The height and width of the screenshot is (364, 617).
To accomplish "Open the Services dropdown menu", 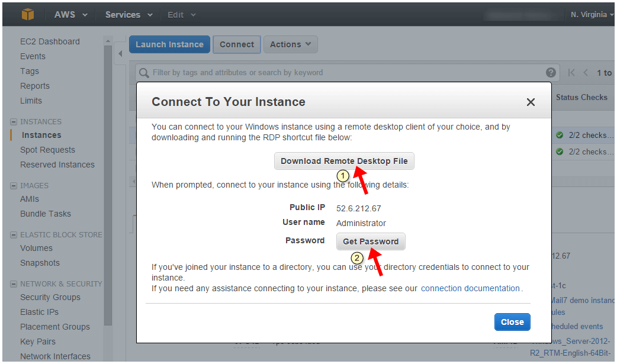I will 128,15.
